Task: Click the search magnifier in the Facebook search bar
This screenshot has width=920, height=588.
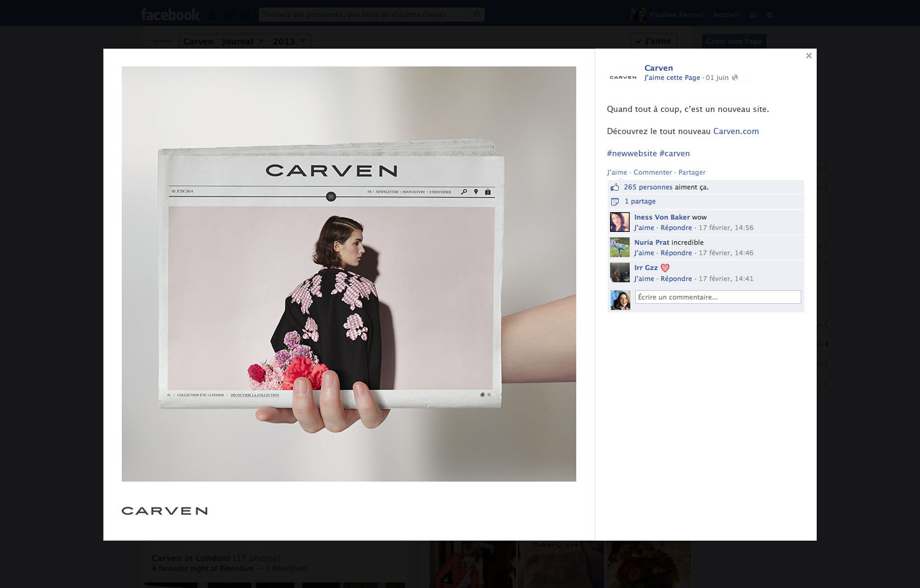Action: point(477,14)
